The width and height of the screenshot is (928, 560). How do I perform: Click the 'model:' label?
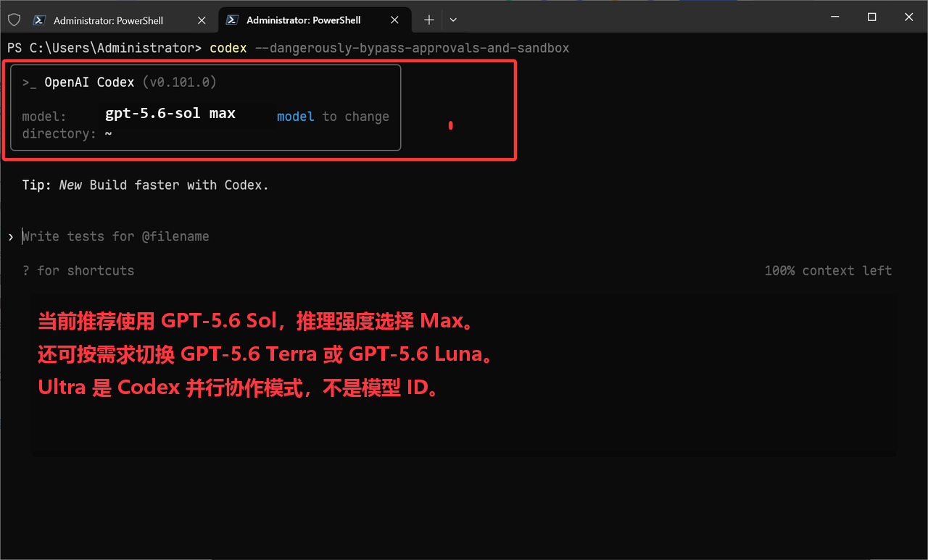click(x=44, y=117)
